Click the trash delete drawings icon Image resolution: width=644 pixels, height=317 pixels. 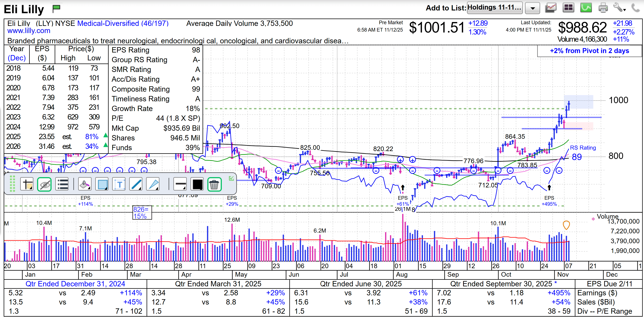tap(214, 185)
